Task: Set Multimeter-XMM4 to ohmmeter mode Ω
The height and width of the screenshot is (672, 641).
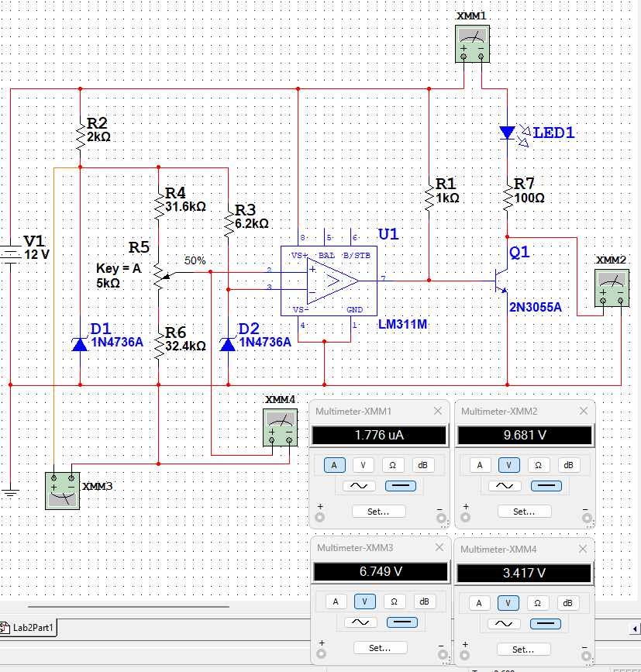Action: pos(538,603)
